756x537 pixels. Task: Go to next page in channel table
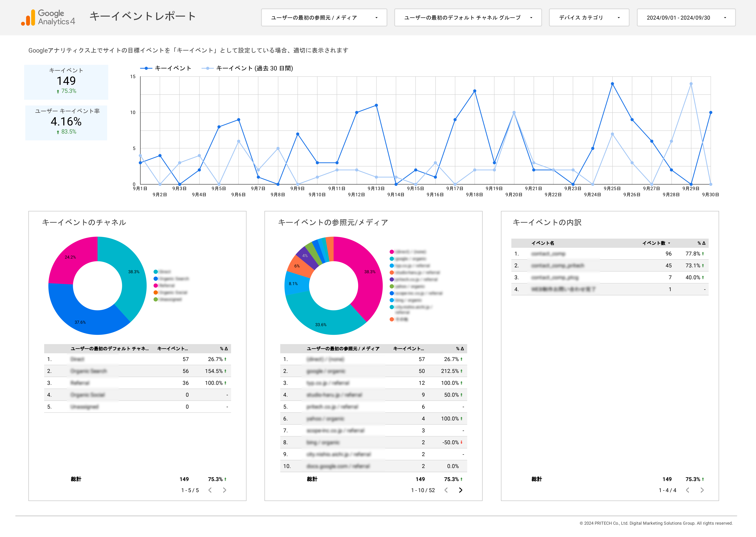224,490
